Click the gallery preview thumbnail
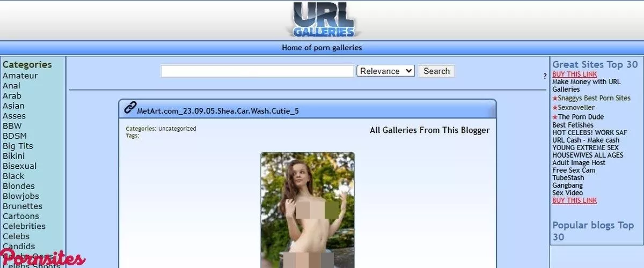The height and width of the screenshot is (268, 644). 308,210
